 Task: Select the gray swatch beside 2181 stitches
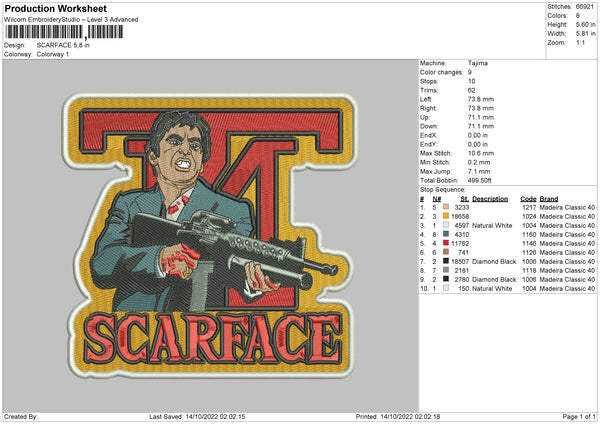(x=446, y=270)
